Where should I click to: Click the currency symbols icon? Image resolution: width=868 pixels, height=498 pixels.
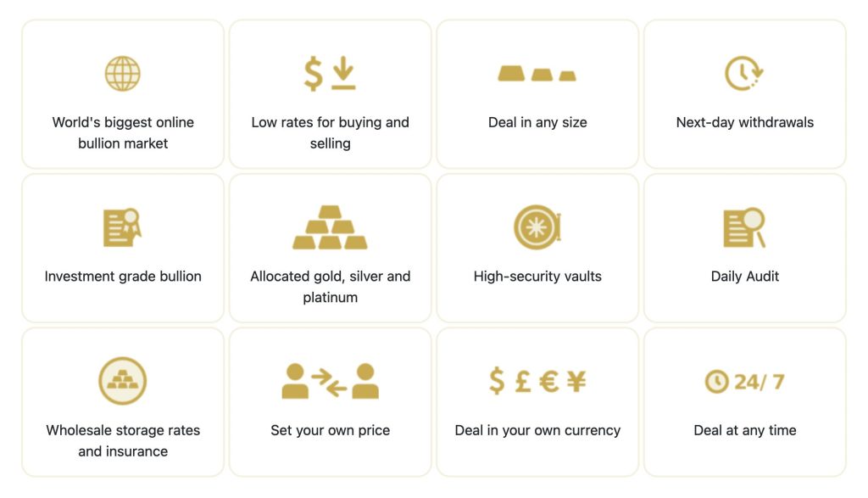(x=537, y=381)
